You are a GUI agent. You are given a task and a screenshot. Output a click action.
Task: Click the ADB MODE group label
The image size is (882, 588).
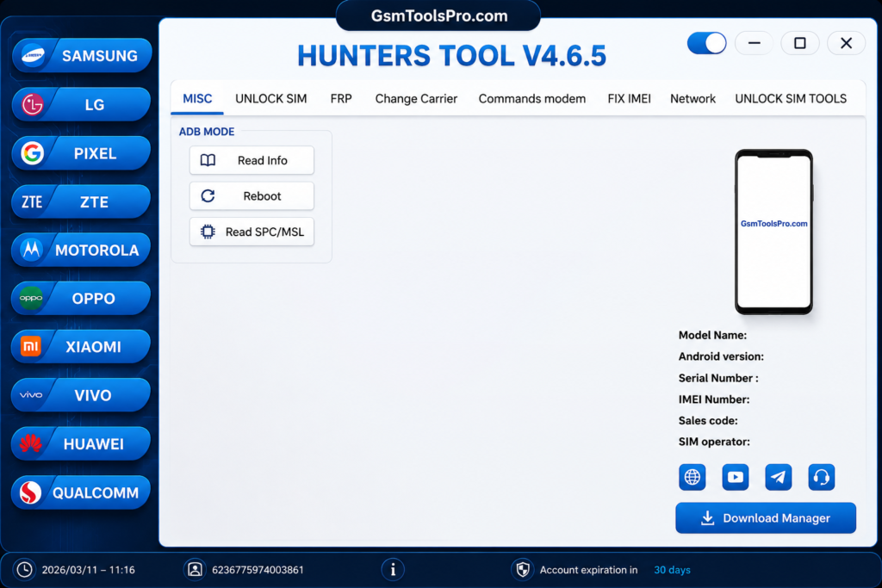207,132
